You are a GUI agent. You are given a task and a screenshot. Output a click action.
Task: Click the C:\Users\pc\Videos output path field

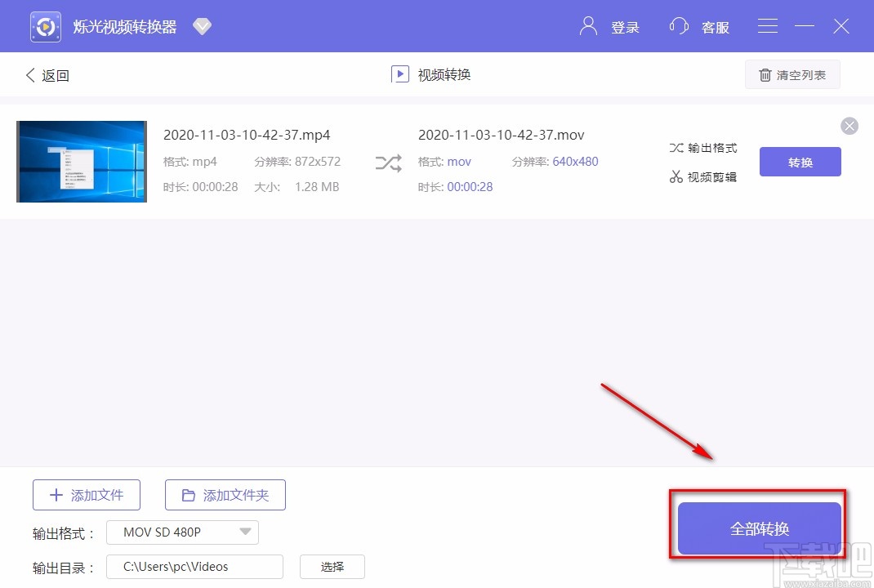(x=194, y=566)
